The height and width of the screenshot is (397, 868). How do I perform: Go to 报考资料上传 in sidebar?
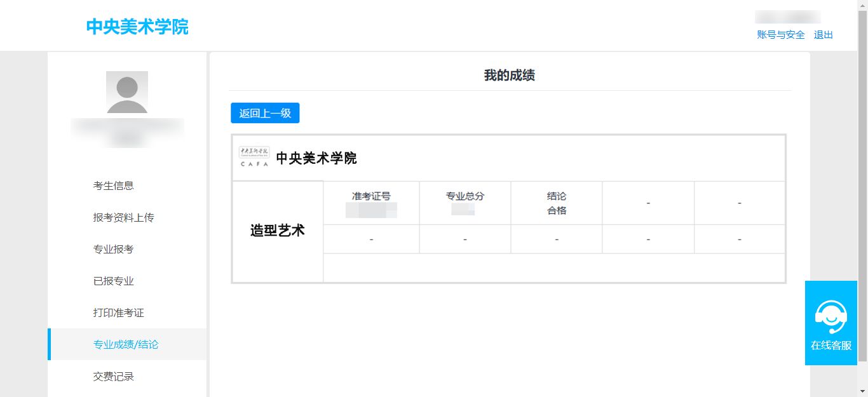[124, 217]
